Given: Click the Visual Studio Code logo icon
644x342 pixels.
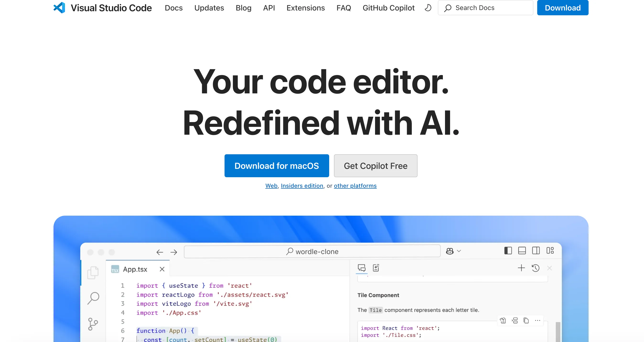Looking at the screenshot, I should click(59, 8).
